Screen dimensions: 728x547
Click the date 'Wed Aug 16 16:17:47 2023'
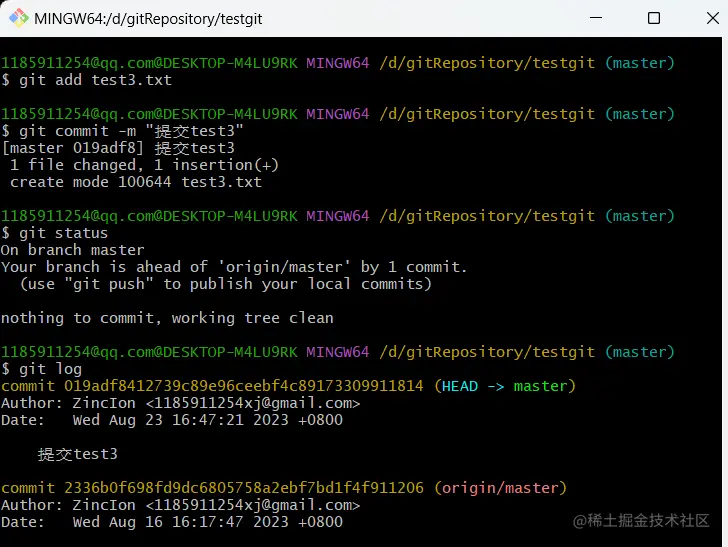181,522
